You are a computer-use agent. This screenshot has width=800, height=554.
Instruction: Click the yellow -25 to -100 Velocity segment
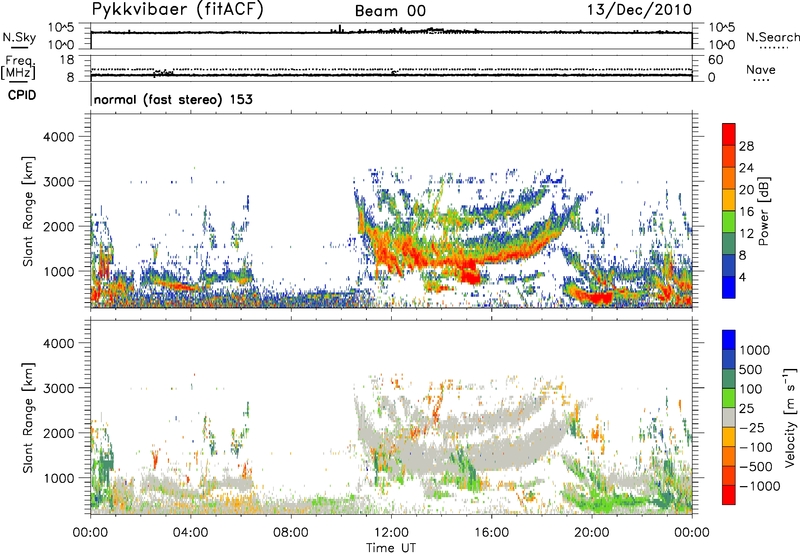click(x=729, y=437)
